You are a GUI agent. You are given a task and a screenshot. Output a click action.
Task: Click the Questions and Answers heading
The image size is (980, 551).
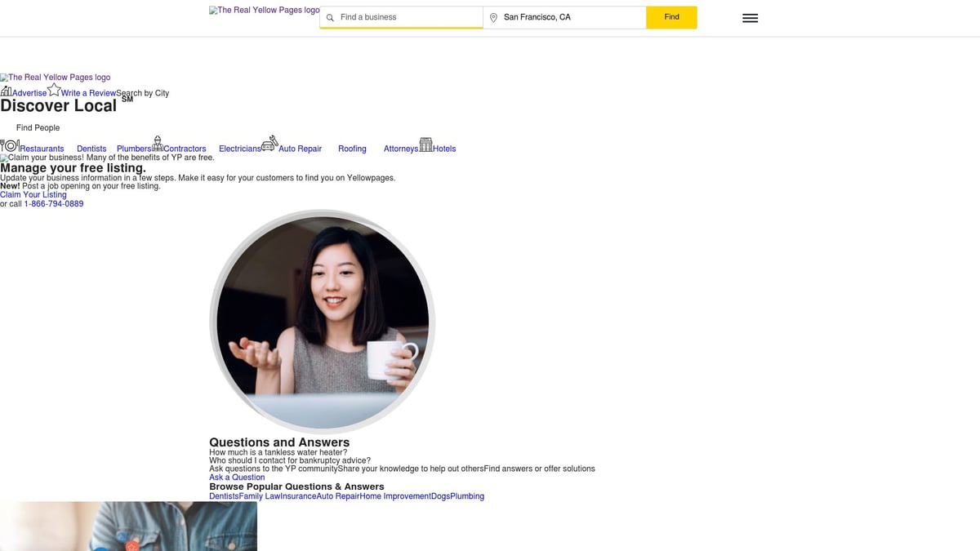click(279, 442)
